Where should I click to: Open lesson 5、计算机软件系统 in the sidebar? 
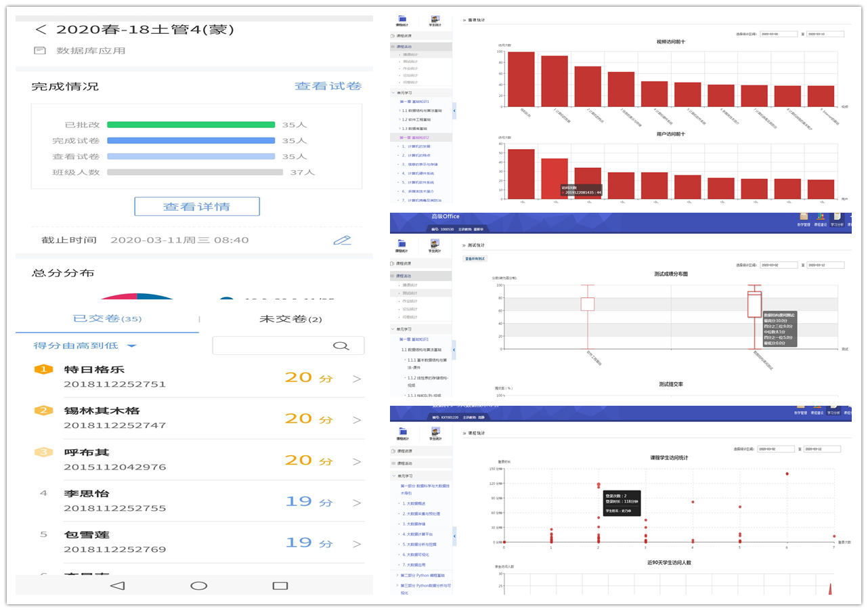(416, 182)
